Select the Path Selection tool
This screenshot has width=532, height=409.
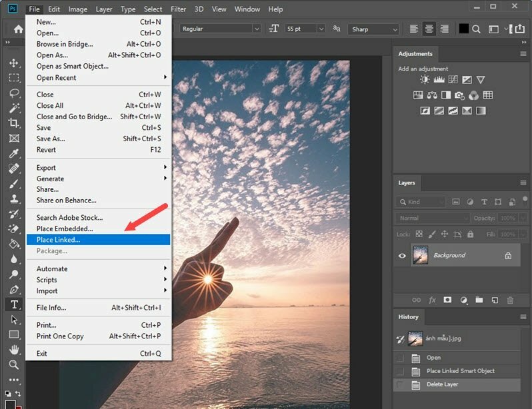[x=13, y=320]
